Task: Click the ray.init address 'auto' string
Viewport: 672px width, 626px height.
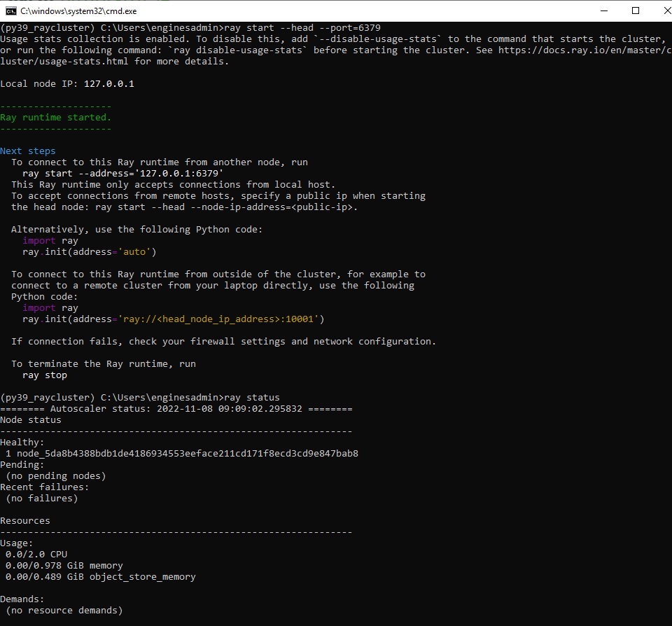Action: (x=133, y=251)
